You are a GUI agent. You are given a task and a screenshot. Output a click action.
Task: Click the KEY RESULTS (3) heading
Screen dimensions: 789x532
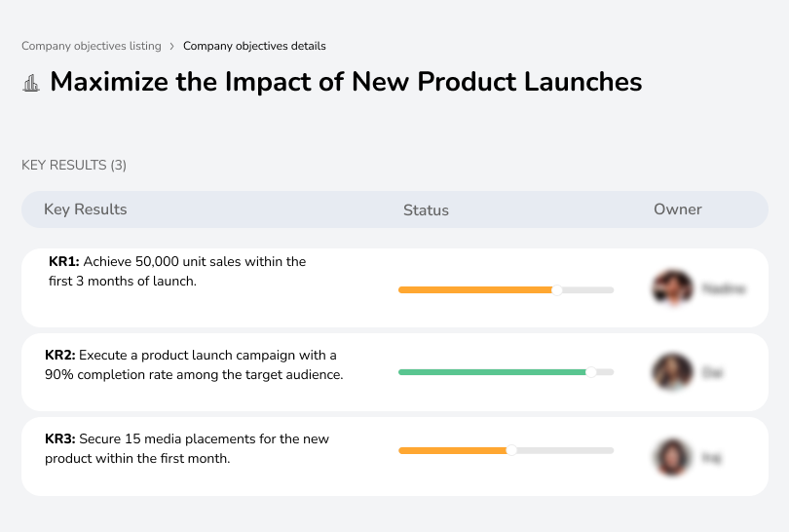[74, 165]
